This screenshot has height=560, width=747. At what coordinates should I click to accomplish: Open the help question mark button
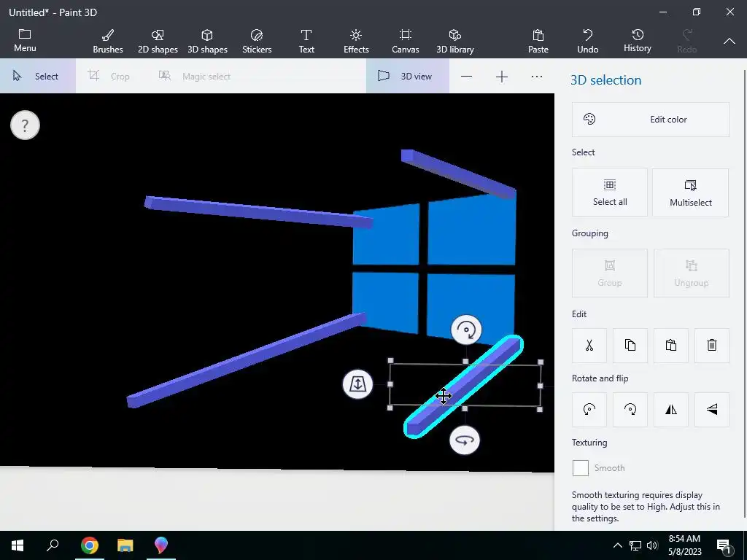pos(25,125)
